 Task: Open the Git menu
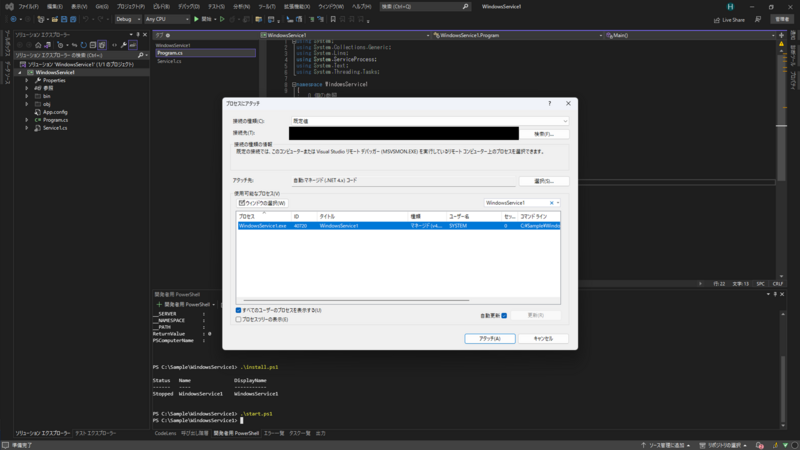point(102,7)
